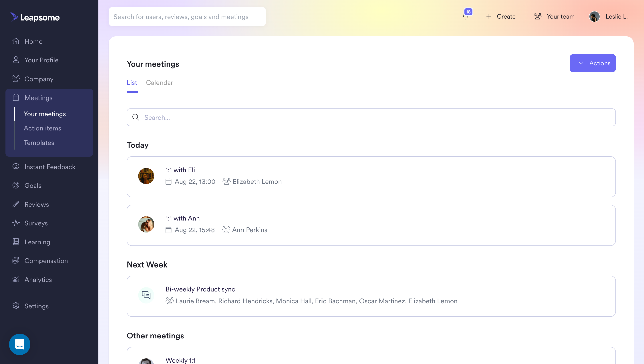Image resolution: width=644 pixels, height=364 pixels.
Task: Click the Settings gear icon
Action: click(x=16, y=306)
